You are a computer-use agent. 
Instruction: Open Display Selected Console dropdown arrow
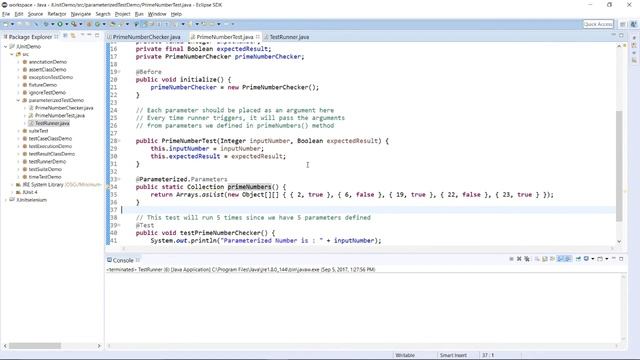[593, 259]
